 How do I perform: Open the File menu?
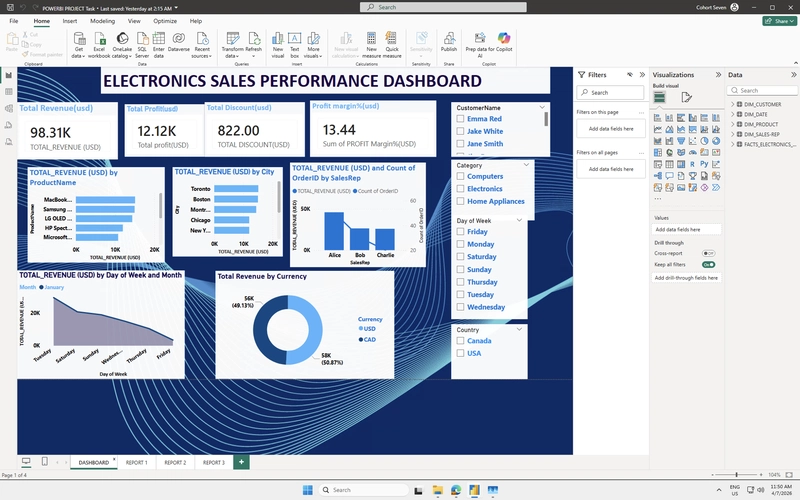(x=14, y=21)
